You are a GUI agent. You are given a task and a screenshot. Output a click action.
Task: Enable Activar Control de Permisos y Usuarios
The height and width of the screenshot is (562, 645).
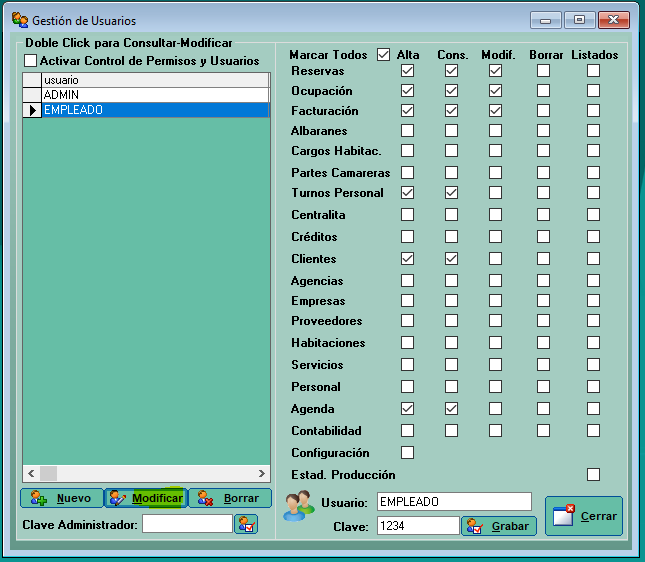[x=30, y=60]
